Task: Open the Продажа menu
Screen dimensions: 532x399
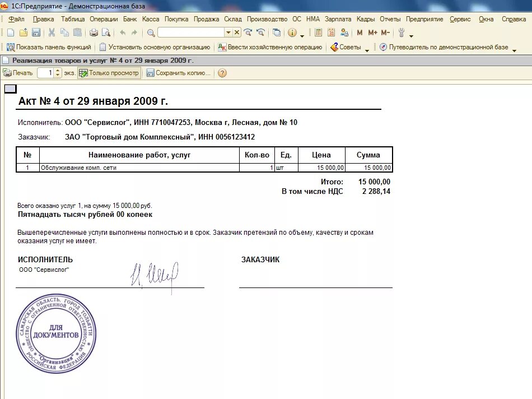Action: point(206,19)
